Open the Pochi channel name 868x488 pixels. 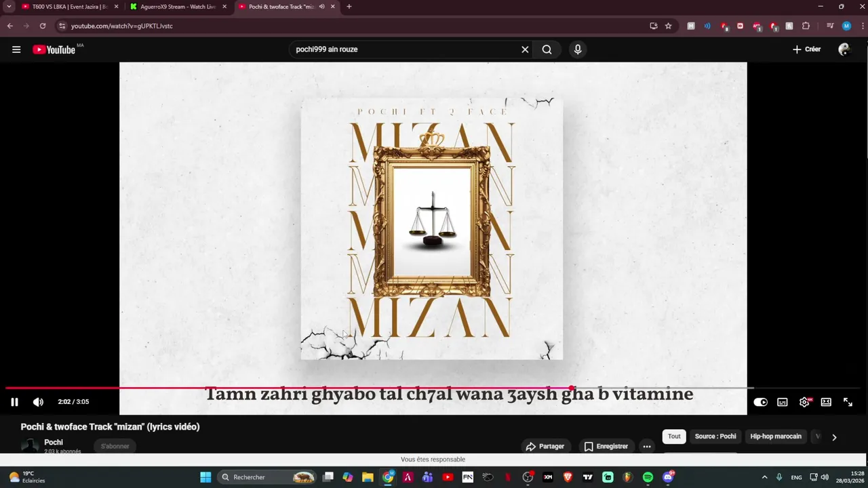tap(54, 442)
